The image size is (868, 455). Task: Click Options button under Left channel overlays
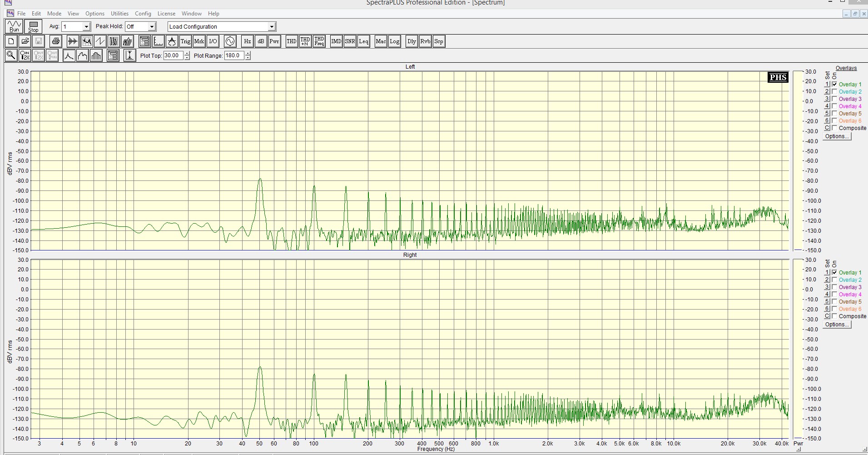pos(837,136)
